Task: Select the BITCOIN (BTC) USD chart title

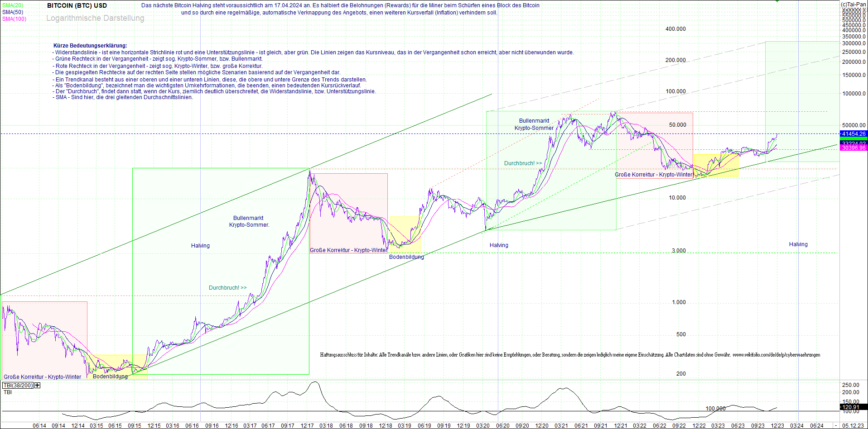Action: click(x=76, y=5)
